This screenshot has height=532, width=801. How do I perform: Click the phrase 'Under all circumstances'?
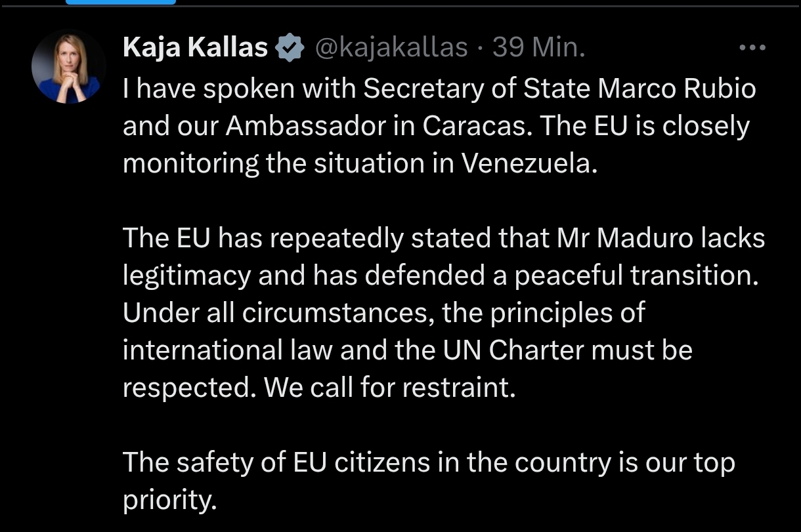point(278,313)
